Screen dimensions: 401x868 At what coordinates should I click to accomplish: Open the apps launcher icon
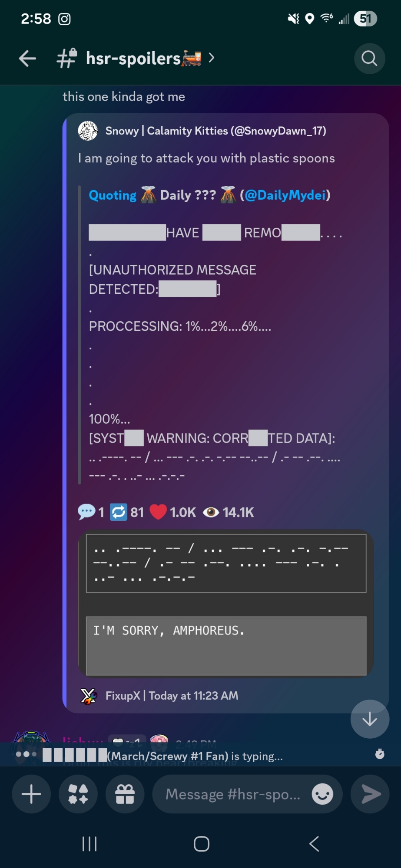click(x=78, y=794)
